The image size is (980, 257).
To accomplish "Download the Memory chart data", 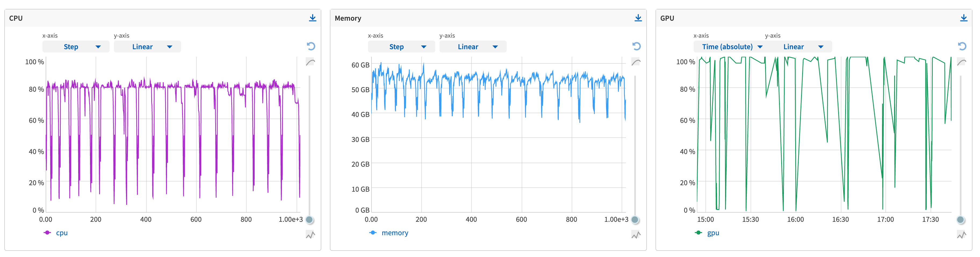I will point(638,18).
